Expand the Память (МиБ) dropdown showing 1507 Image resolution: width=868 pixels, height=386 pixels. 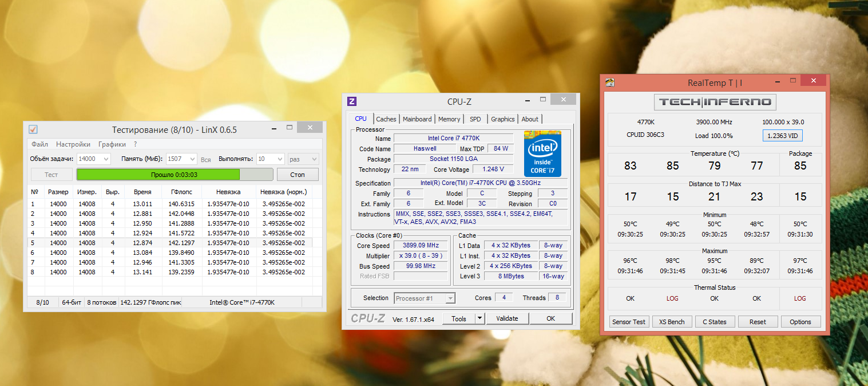(x=192, y=159)
